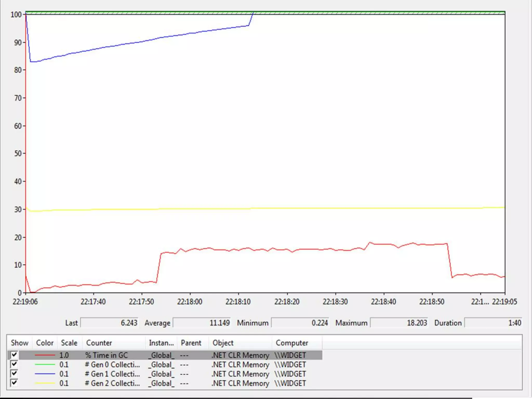Sort by the Counter column header

point(99,343)
